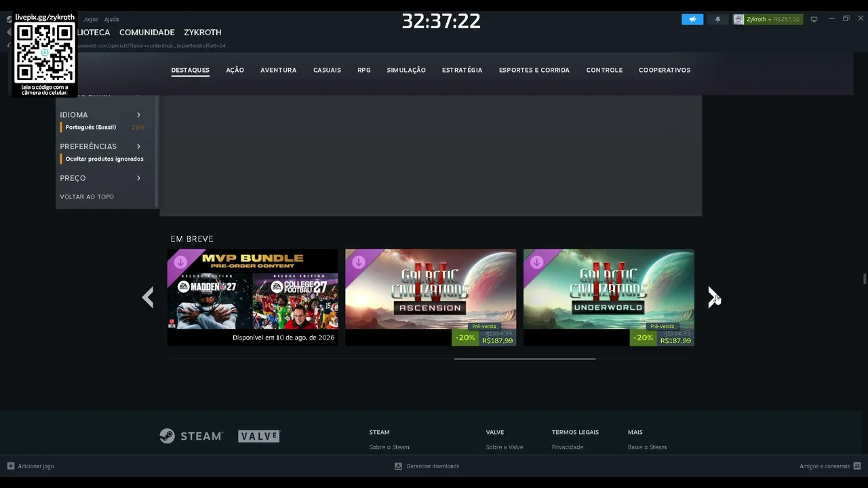Click the EM BREVE section heading
The width and height of the screenshot is (868, 488).
pos(192,239)
